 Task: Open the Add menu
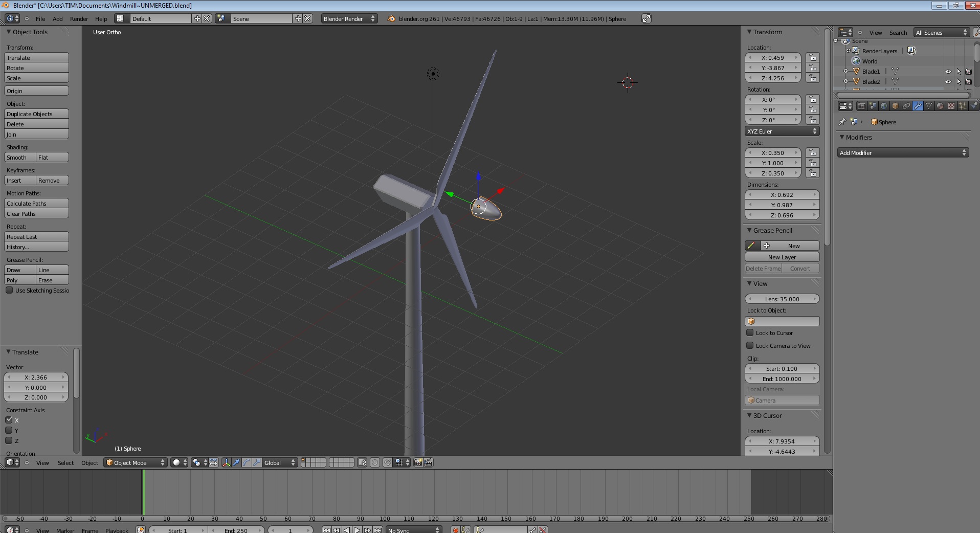(58, 18)
